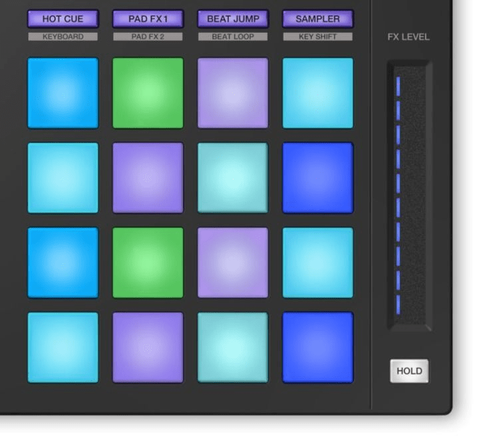The height and width of the screenshot is (448, 499).
Task: Trigger the first-row green pad under PAD FX1
Action: click(x=148, y=93)
